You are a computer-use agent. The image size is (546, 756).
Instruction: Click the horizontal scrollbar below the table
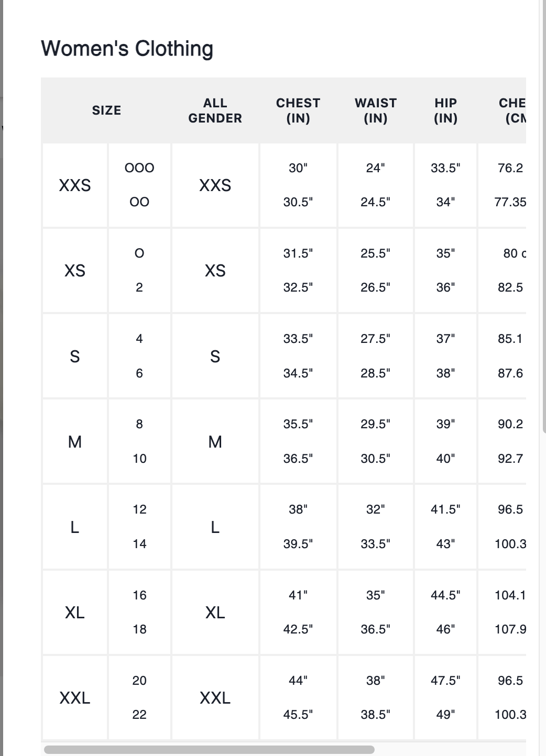209,750
